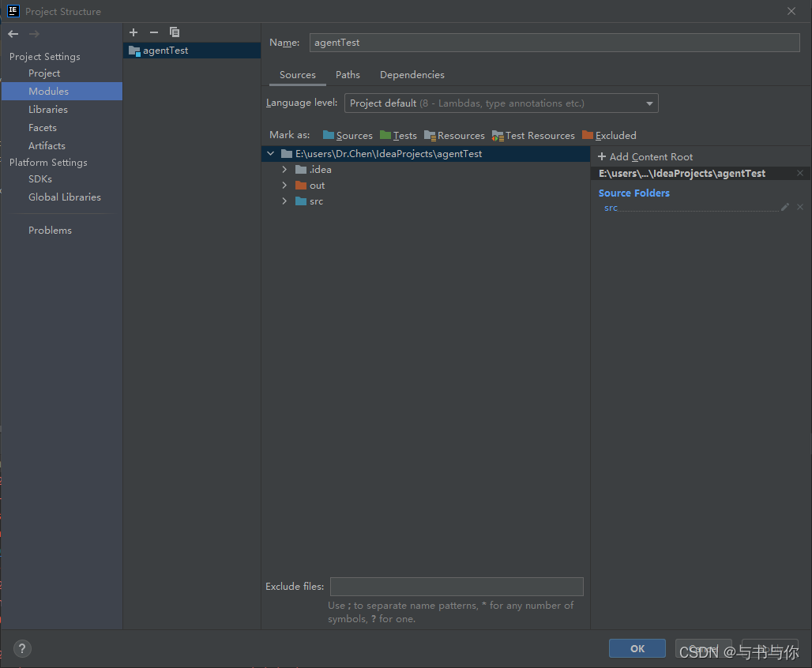Click the Copy module icon in toolbar
Viewport: 812px width, 668px height.
tap(174, 32)
